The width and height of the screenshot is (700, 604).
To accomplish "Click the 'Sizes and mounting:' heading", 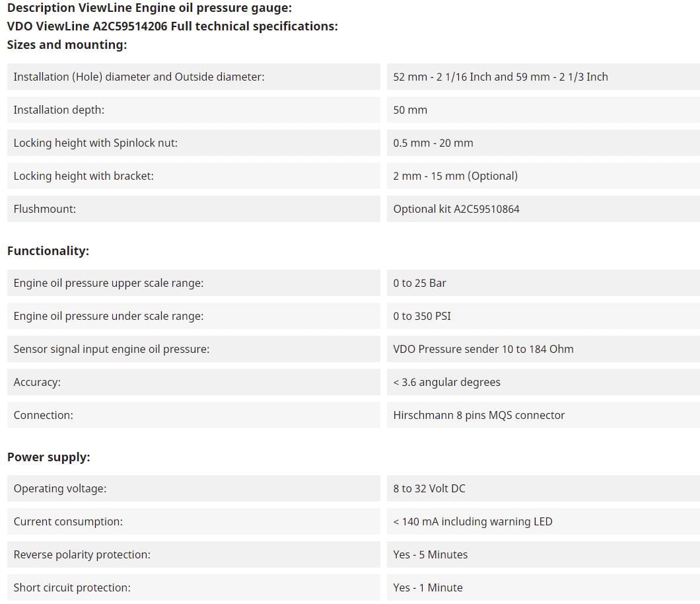I will [x=67, y=45].
